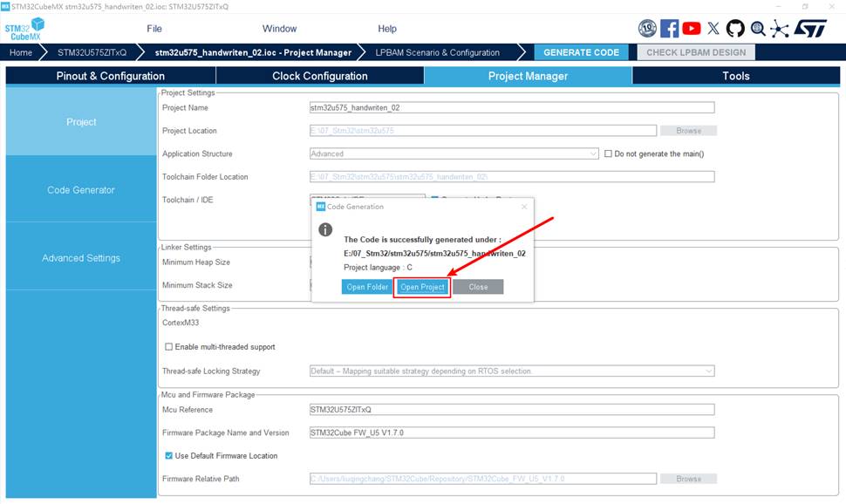Open the YouTube icon link

(691, 28)
